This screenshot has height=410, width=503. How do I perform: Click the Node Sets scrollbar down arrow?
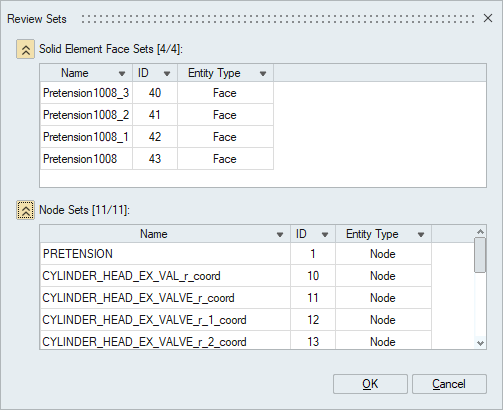click(480, 343)
